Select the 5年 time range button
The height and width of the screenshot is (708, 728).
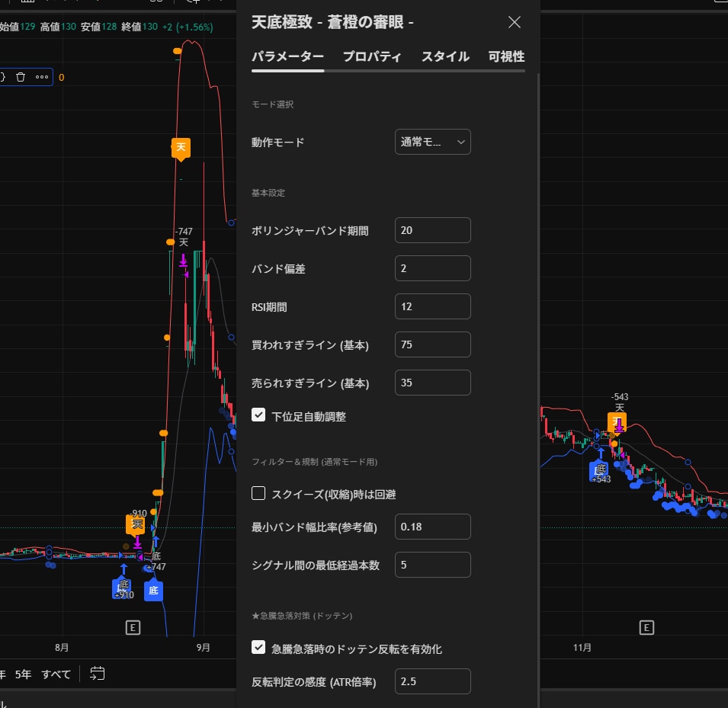(x=23, y=674)
